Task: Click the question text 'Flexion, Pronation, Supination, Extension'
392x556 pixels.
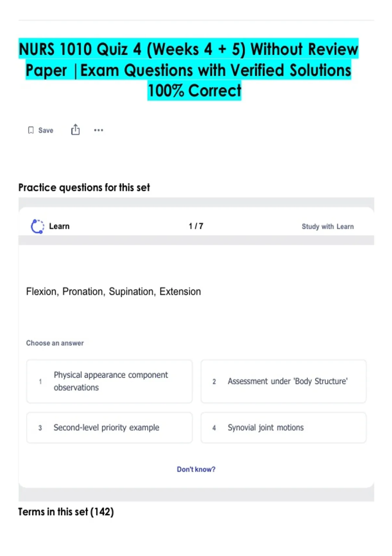Action: [113, 291]
